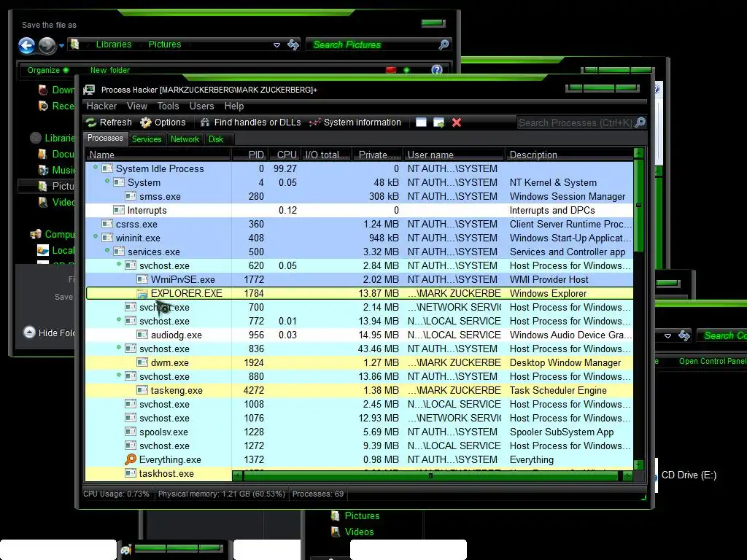Collapse svchost.exe PID 836 node

(x=119, y=347)
